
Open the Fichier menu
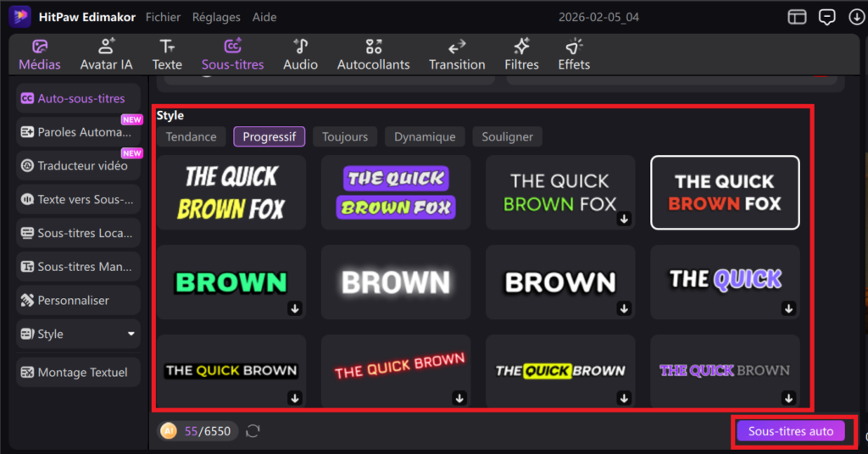[163, 17]
